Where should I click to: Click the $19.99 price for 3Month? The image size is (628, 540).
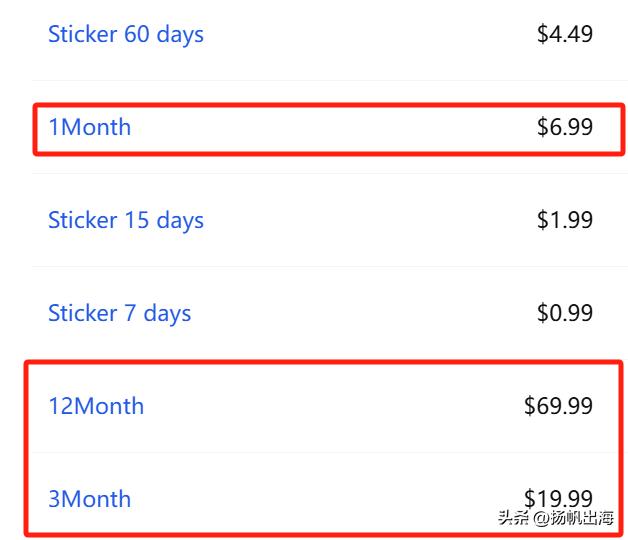(x=558, y=498)
